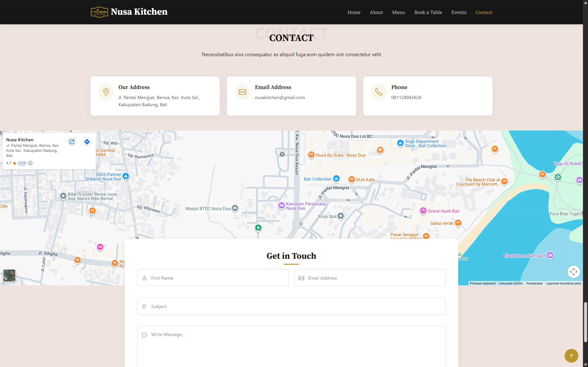The image size is (588, 367).
Task: Click the scroll-to-top arrow button
Action: (571, 356)
